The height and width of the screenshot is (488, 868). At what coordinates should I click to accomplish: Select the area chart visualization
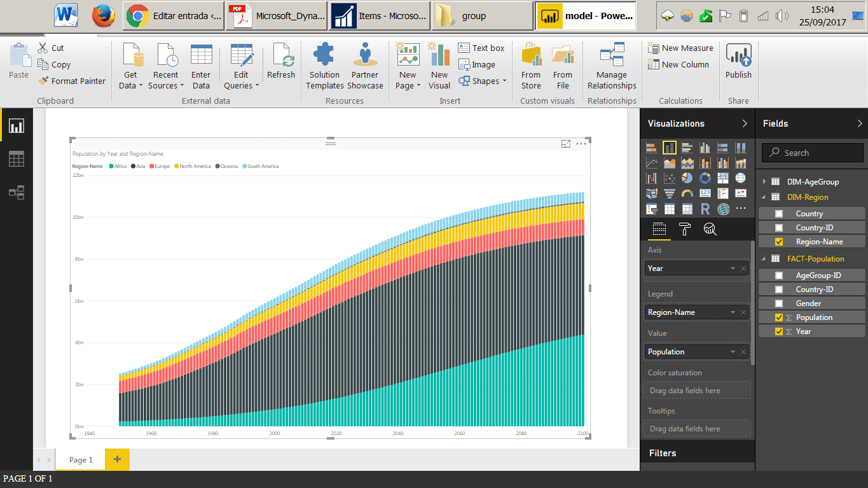669,163
